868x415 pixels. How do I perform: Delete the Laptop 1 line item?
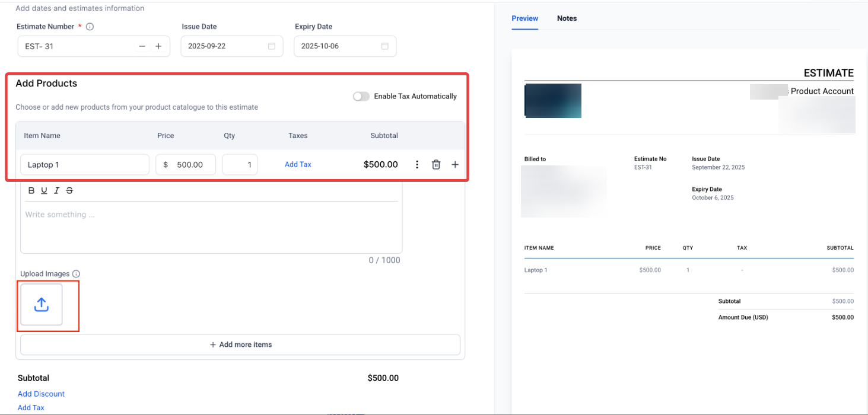436,165
